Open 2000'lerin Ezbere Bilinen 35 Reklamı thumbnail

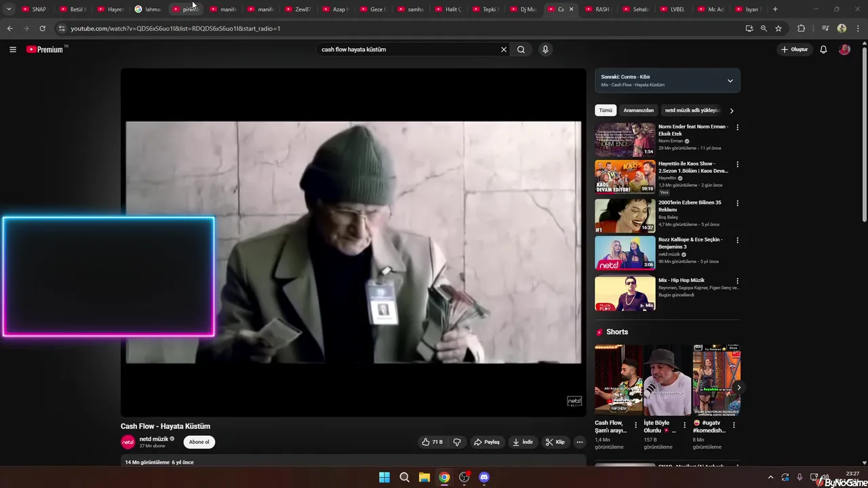coord(625,216)
